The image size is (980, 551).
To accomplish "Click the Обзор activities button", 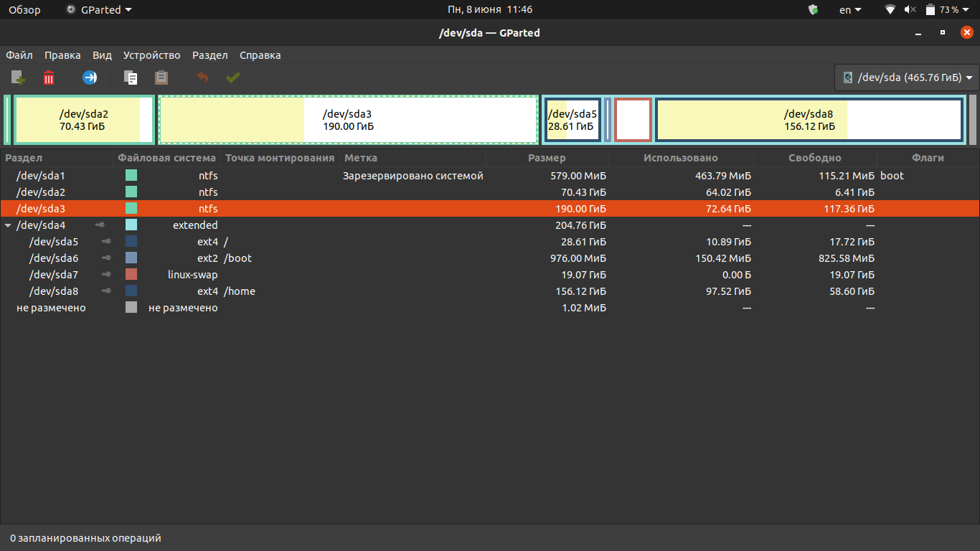I will pyautogui.click(x=24, y=10).
